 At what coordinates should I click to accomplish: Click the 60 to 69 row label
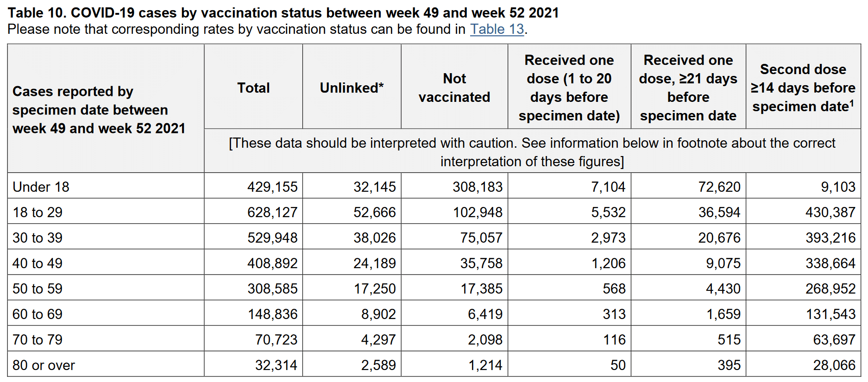(38, 314)
